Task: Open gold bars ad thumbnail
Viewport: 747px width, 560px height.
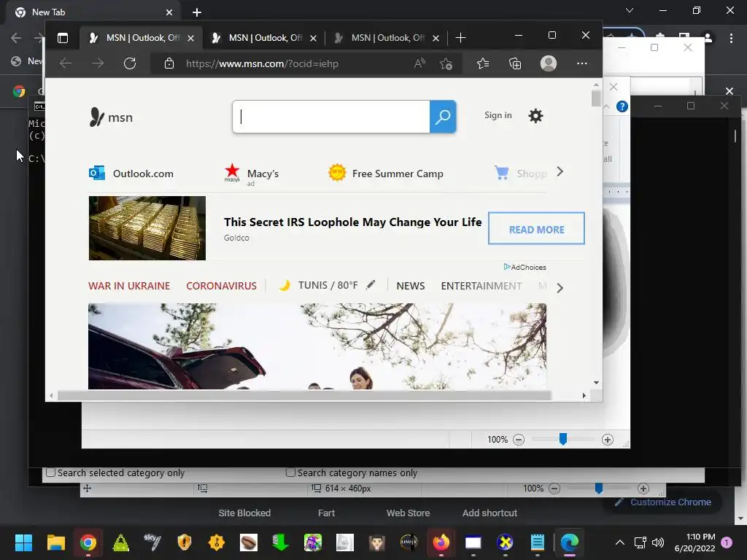Action: (x=147, y=228)
